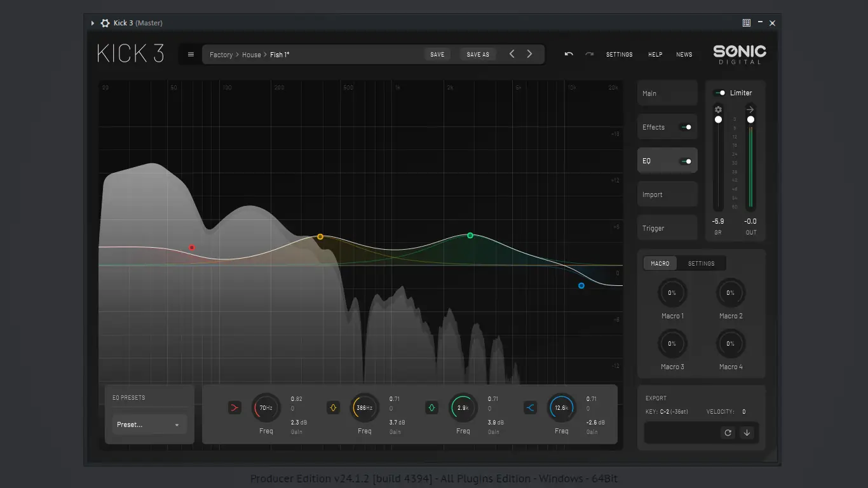
Task: Click the 3.7 dB gain value
Action: click(x=397, y=423)
